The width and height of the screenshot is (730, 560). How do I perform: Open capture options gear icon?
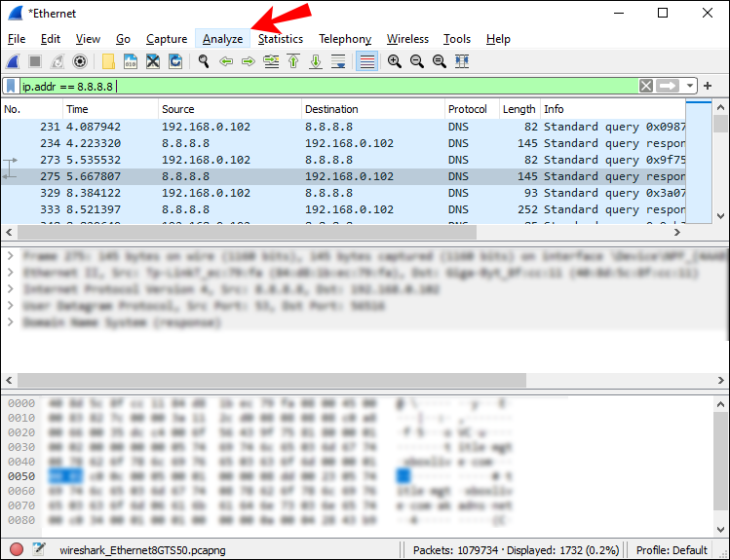80,61
